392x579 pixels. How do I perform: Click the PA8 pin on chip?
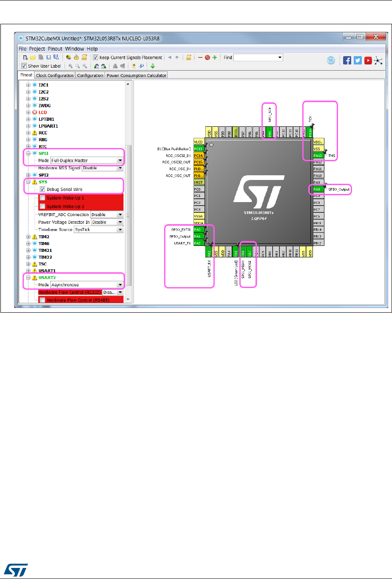click(318, 189)
